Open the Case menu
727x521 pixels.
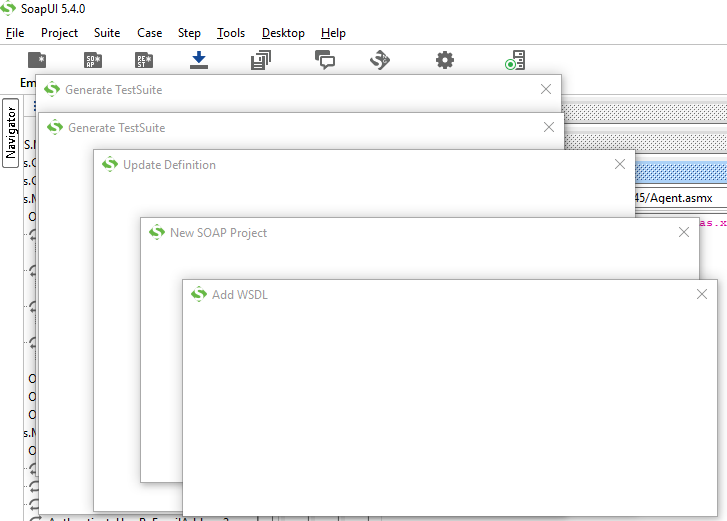coord(150,33)
